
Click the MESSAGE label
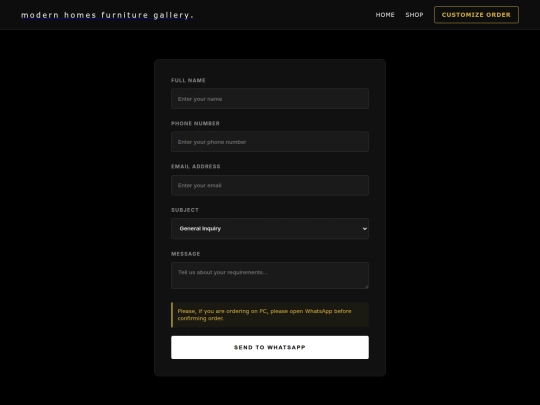pos(186,254)
